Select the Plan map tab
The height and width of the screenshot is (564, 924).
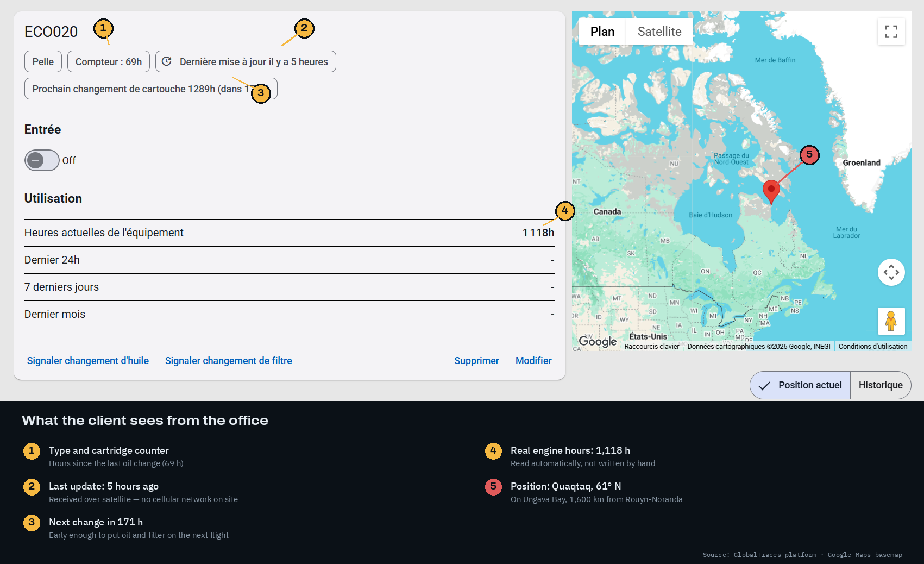point(602,32)
